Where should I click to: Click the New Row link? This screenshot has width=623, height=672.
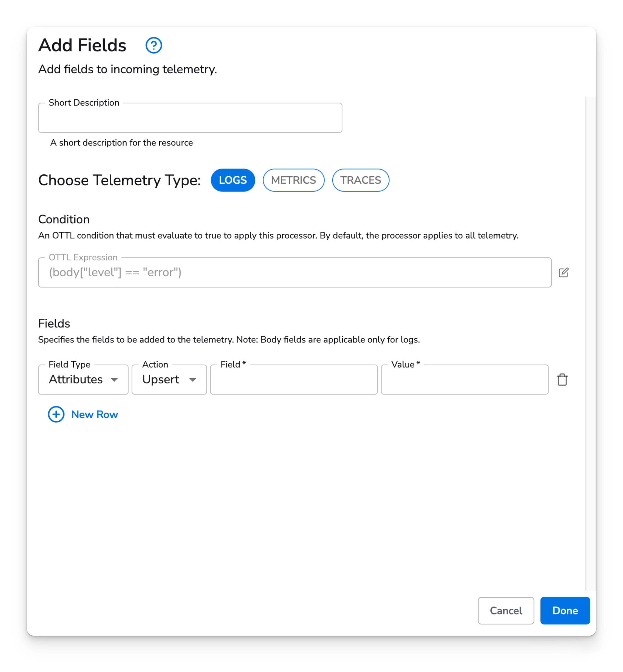point(94,415)
